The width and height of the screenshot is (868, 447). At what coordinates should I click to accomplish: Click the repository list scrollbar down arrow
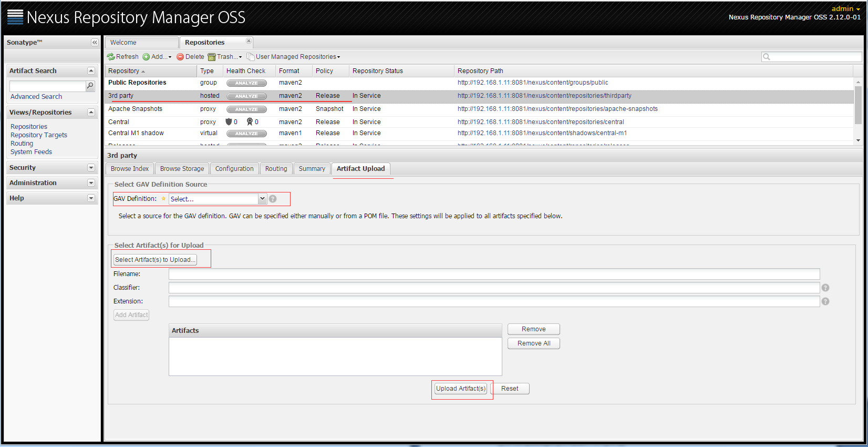click(858, 140)
